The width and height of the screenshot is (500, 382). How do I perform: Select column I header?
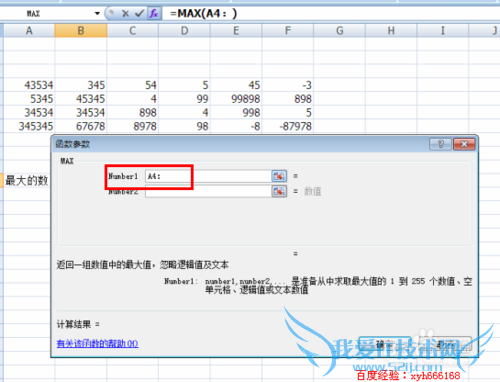point(443,31)
